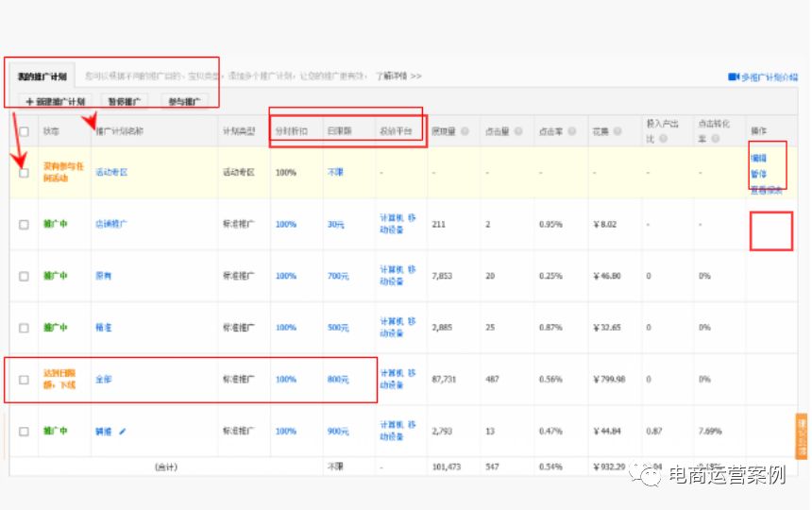The height and width of the screenshot is (510, 812).
Task: Open 店铺推广 plan name link
Action: pos(111,224)
